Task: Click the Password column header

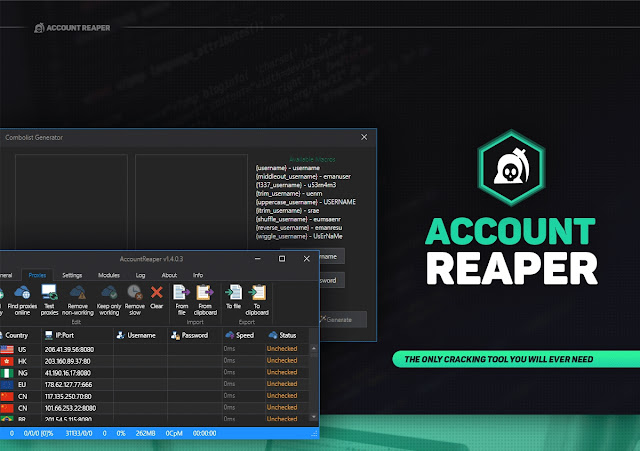Action: click(195, 335)
